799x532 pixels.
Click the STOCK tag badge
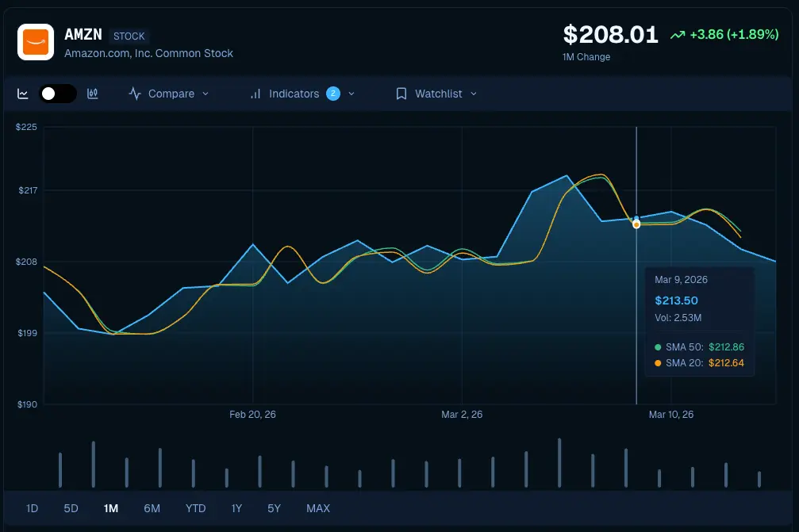[129, 36]
